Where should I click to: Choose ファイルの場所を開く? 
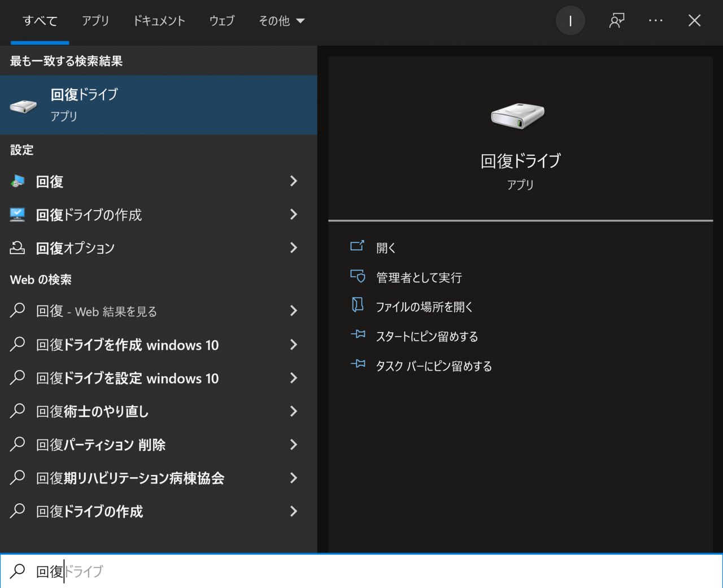tap(424, 307)
